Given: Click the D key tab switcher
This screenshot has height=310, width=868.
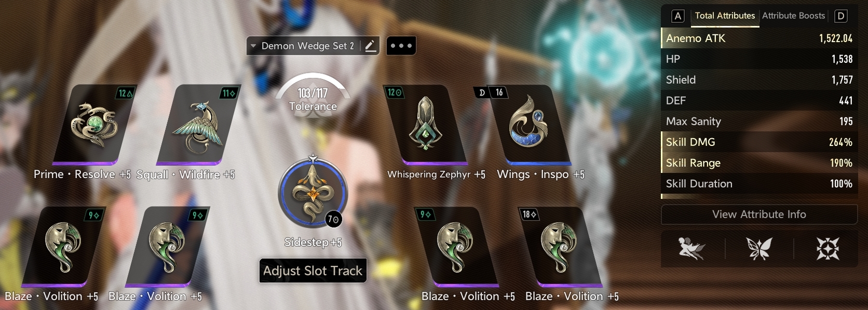Looking at the screenshot, I should (840, 16).
